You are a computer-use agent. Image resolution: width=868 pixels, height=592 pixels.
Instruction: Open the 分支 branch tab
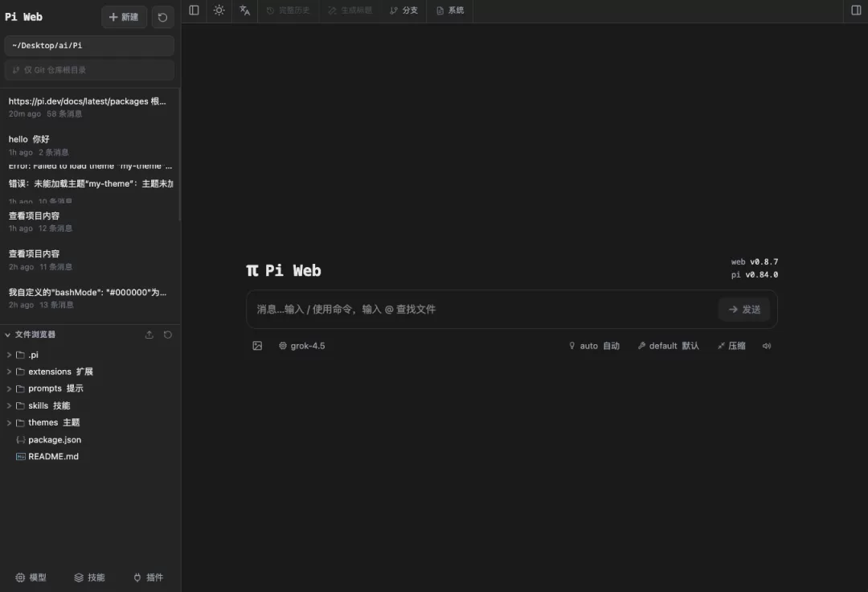point(404,10)
